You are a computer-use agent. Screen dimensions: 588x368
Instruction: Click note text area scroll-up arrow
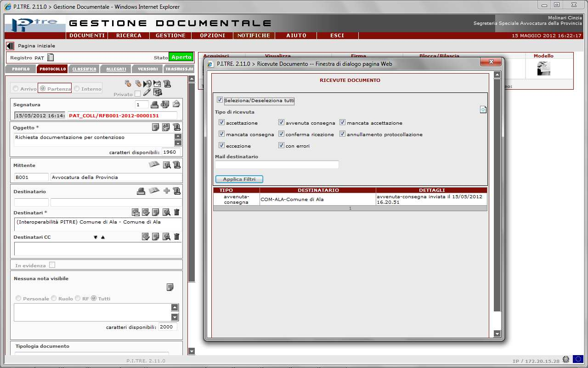coord(175,308)
